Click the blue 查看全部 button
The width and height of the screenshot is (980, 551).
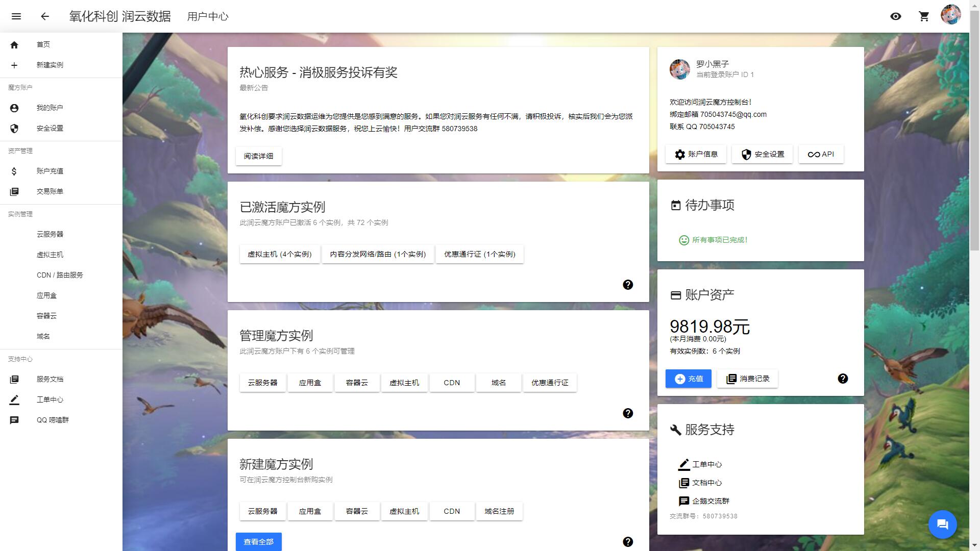[258, 542]
